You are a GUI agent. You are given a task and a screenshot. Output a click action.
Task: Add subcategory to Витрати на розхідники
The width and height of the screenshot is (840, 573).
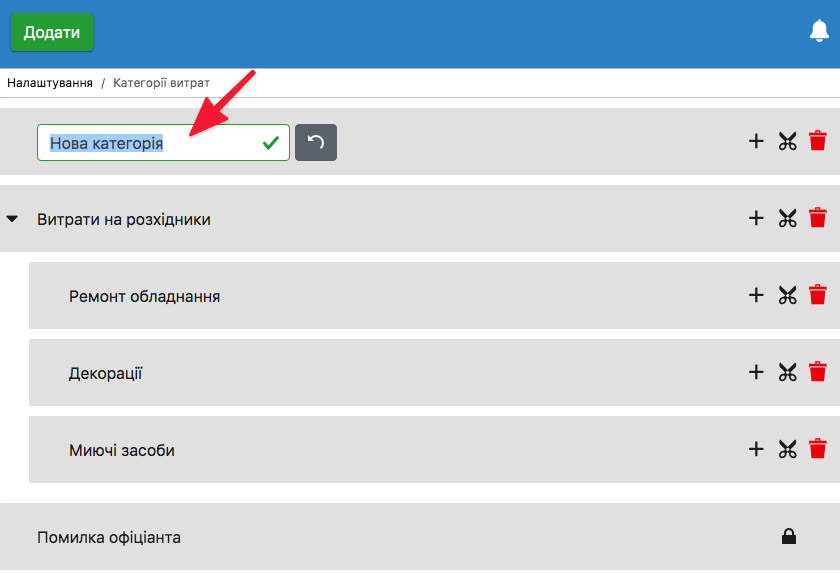coord(756,218)
